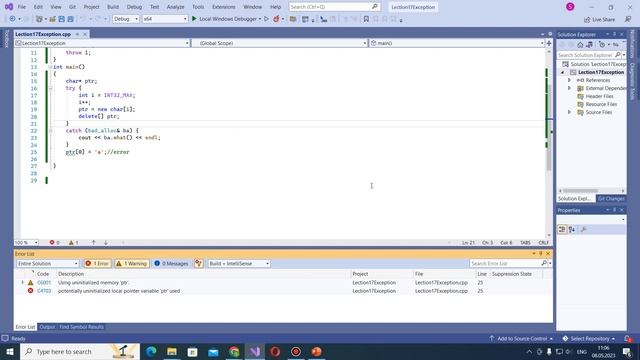Open File Explorer from the taskbar
Screen dimensions: 640x360
click(x=172, y=351)
